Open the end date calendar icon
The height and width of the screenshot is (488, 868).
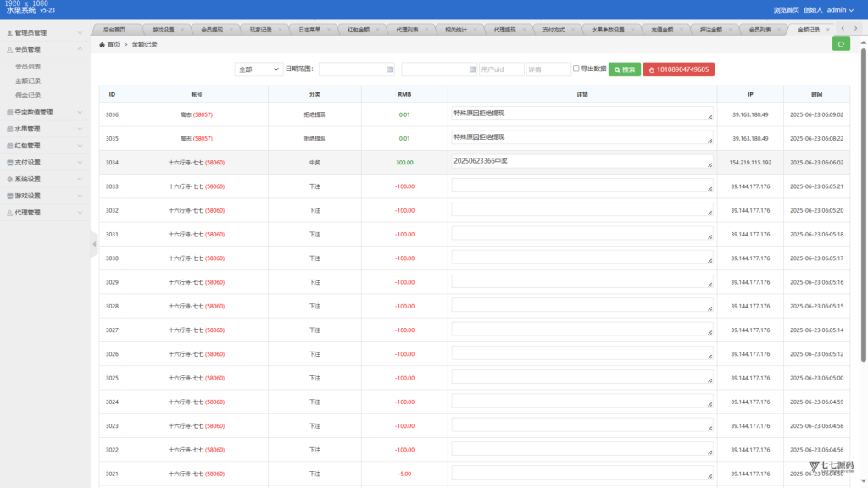coord(473,69)
